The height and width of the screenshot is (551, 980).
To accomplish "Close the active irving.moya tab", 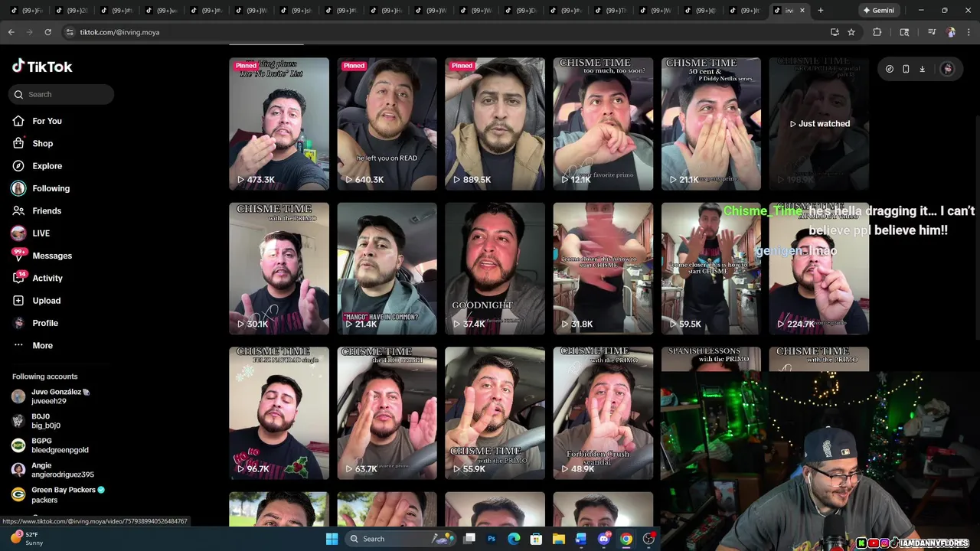I will coord(802,11).
